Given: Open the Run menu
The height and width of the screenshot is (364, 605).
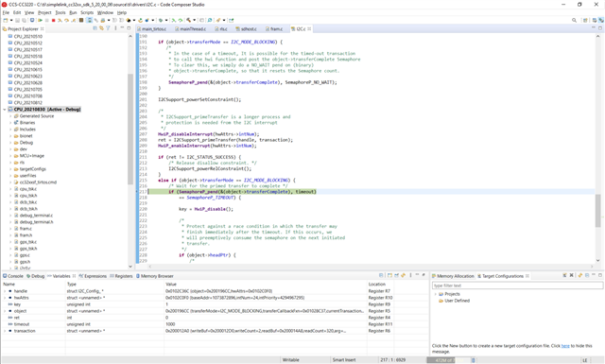Looking at the screenshot, I should tap(73, 12).
